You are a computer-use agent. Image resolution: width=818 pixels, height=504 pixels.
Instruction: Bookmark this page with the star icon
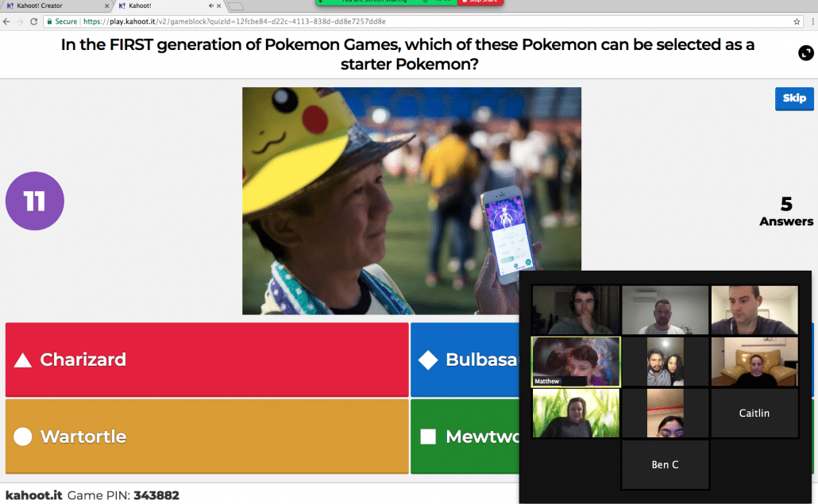(x=797, y=21)
